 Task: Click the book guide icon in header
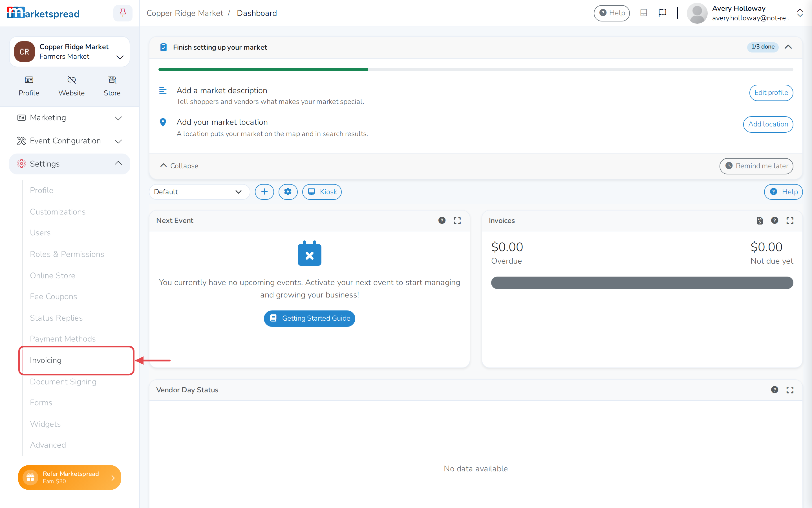click(x=643, y=13)
